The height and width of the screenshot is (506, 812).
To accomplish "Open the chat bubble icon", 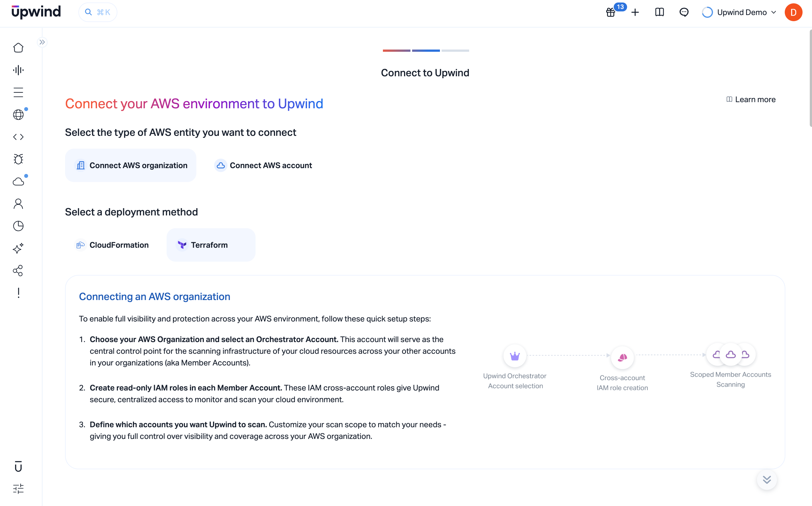I will tap(684, 12).
